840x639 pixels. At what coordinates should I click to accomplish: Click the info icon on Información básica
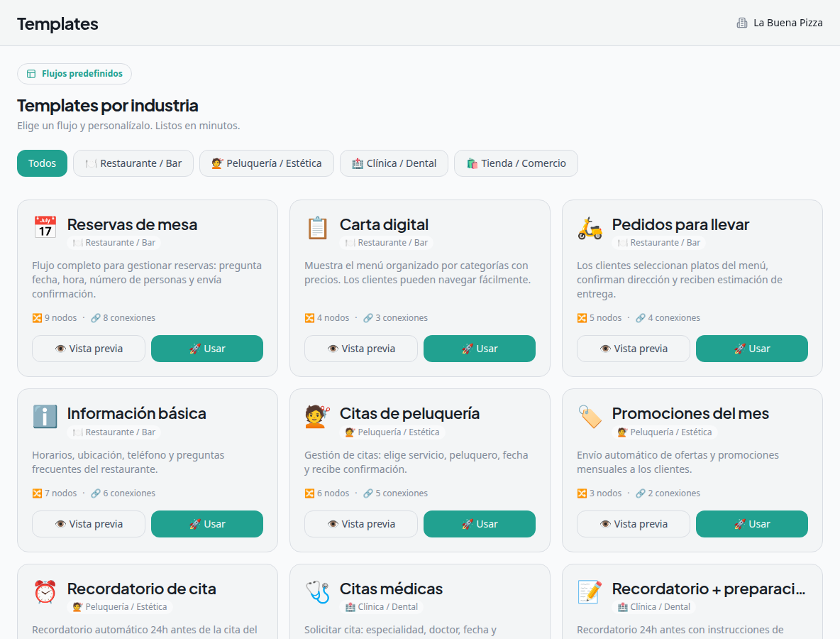click(x=45, y=415)
